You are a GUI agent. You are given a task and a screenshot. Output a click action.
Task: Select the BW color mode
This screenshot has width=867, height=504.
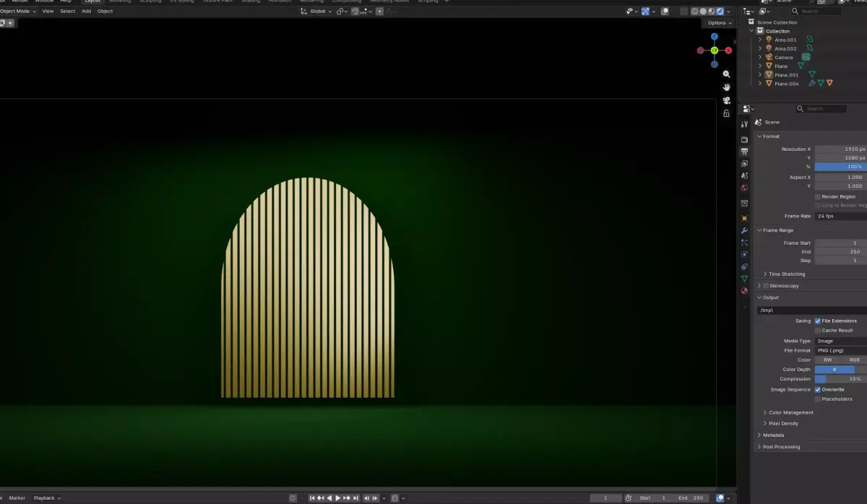pyautogui.click(x=827, y=360)
